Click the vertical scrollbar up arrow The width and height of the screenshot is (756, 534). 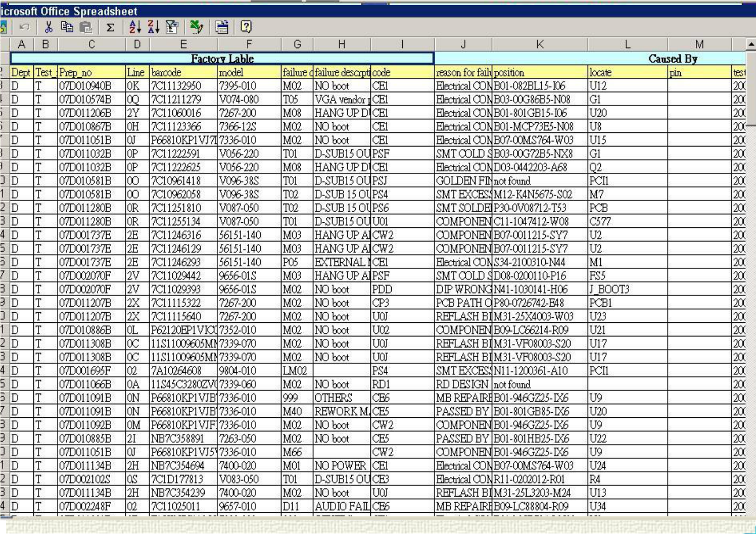(751, 44)
